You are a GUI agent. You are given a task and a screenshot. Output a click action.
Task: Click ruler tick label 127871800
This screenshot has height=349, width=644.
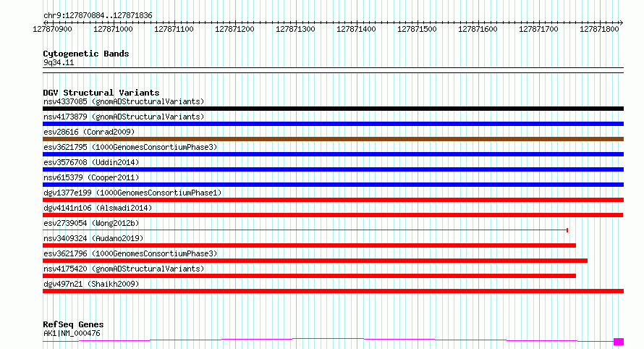point(599,29)
